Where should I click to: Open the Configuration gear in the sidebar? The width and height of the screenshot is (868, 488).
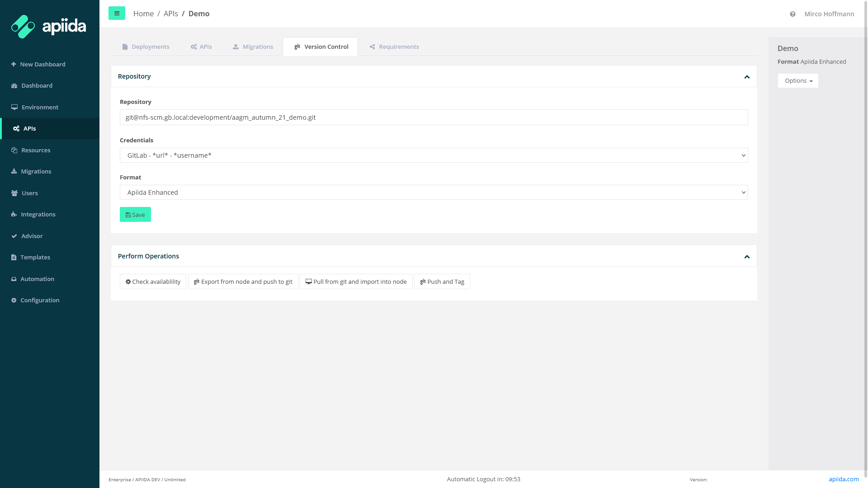pos(13,300)
